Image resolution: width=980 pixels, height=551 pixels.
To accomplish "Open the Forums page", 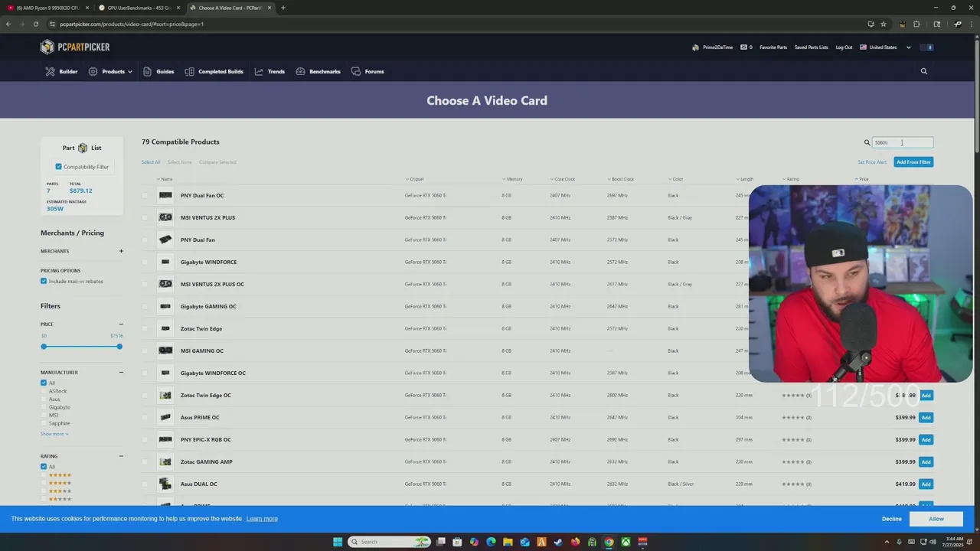I will tap(367, 71).
